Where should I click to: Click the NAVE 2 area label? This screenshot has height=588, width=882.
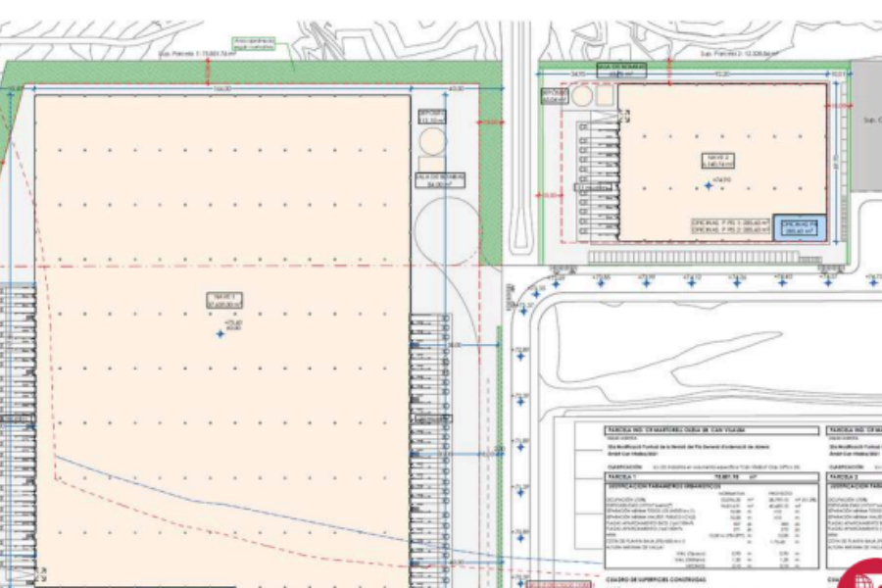pos(718,160)
